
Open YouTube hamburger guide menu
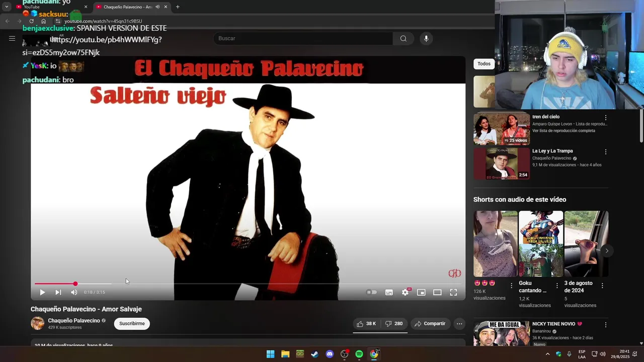coord(12,38)
